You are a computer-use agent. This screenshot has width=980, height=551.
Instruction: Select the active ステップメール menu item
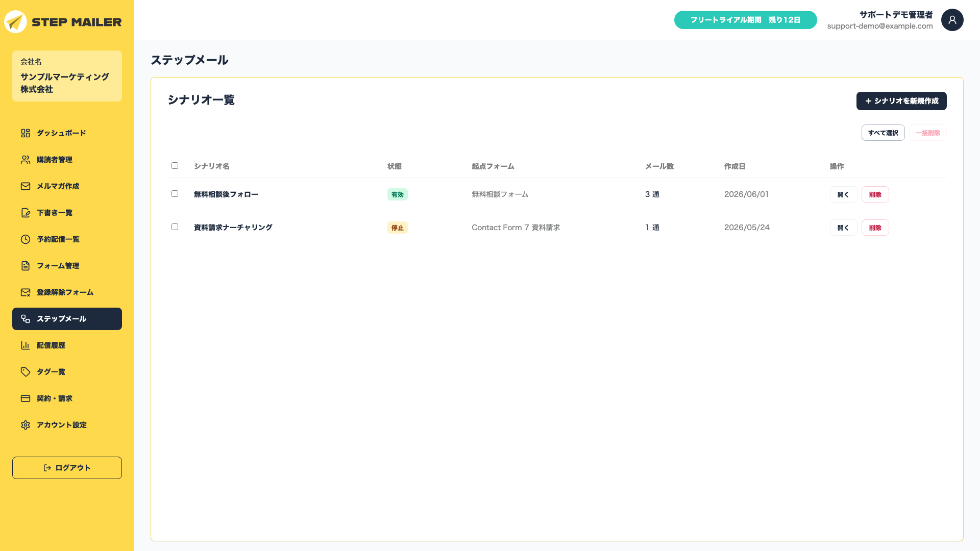(x=67, y=319)
